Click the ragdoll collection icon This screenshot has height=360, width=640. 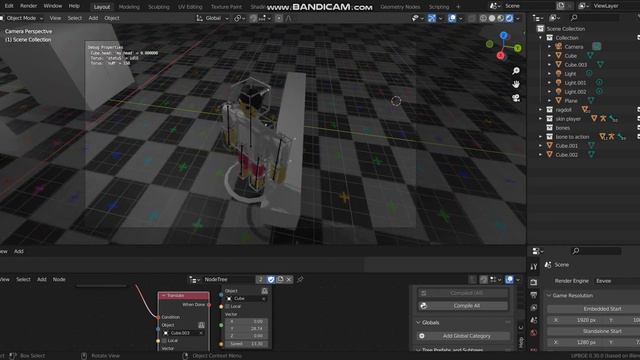[x=550, y=110]
